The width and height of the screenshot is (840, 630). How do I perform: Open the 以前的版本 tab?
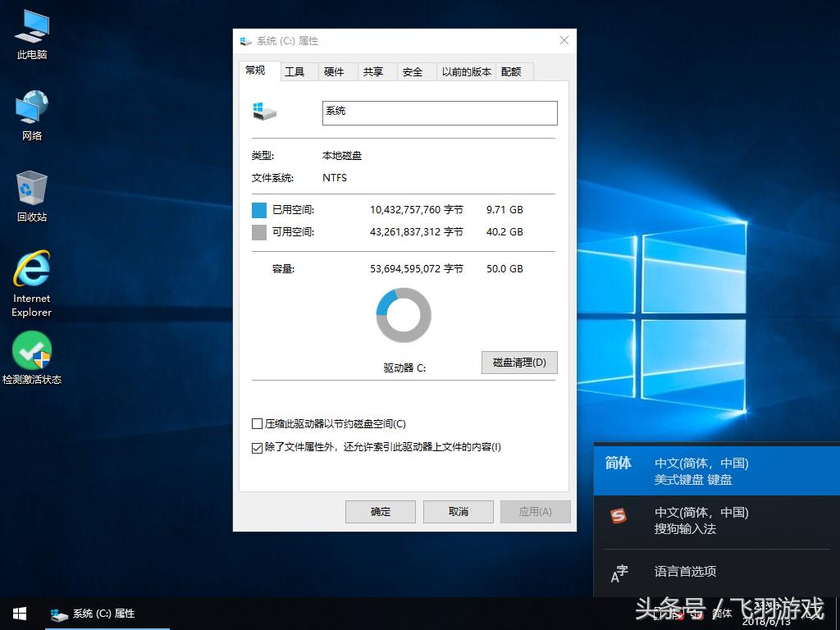click(x=466, y=72)
